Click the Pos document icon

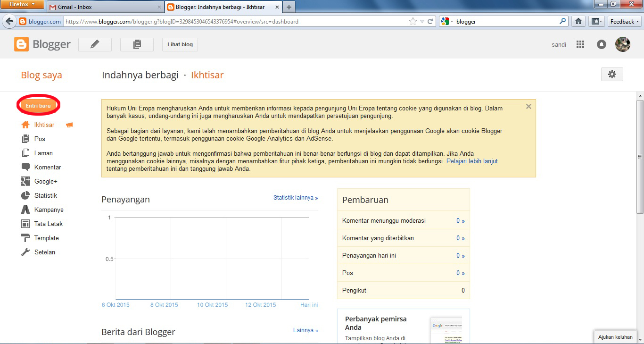[x=25, y=139]
